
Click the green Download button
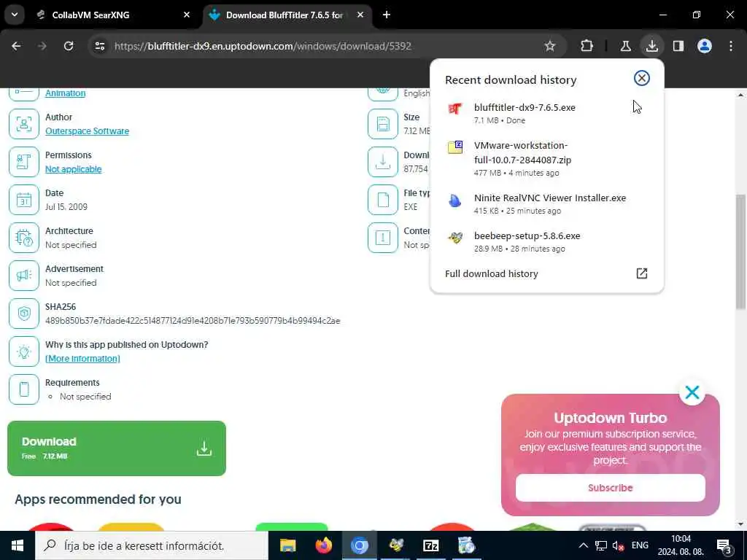[117, 448]
